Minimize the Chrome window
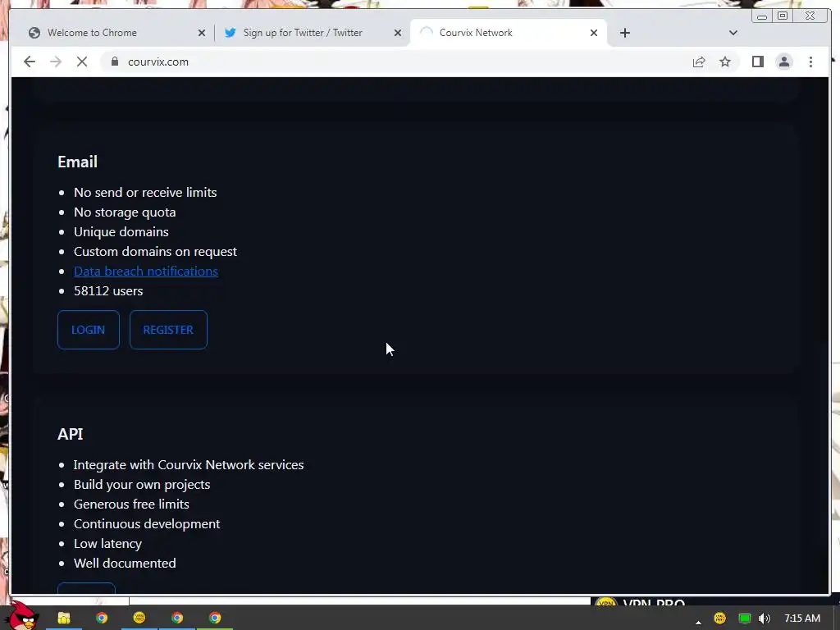Screen dimensions: 840x630 coord(762,16)
